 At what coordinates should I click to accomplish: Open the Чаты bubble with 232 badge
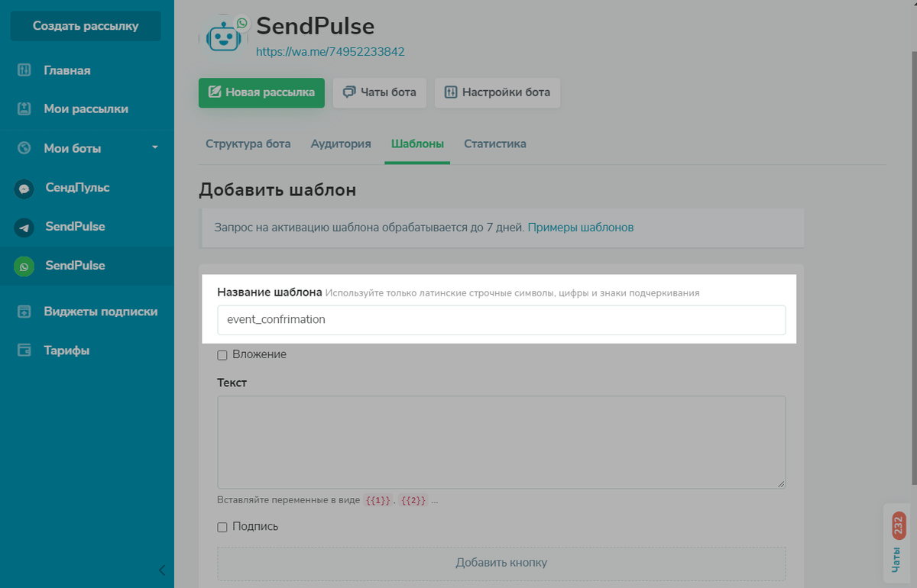[x=898, y=543]
